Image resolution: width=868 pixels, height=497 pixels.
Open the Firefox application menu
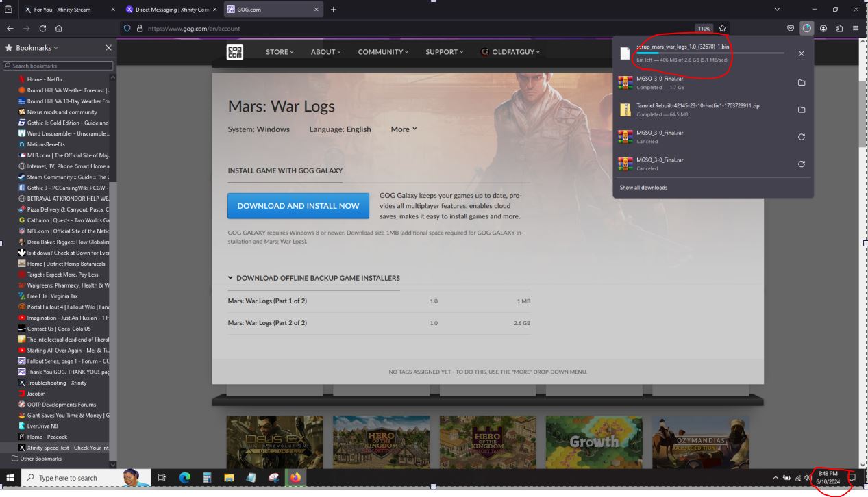[856, 29]
